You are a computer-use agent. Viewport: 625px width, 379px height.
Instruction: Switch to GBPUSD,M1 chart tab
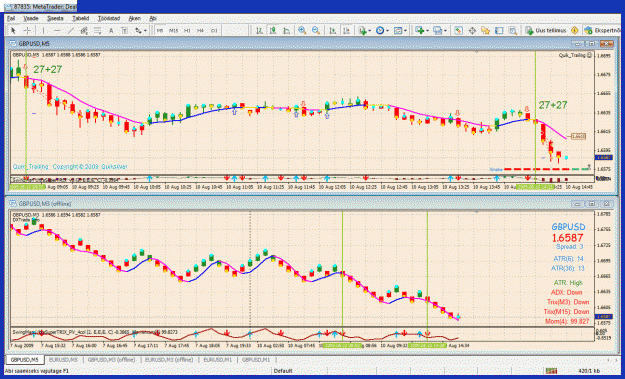point(256,360)
